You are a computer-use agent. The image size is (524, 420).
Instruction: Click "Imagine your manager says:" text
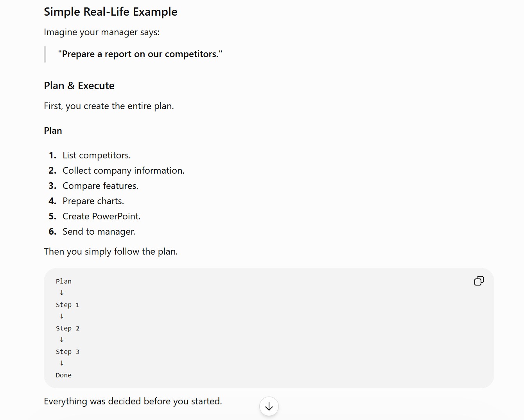(x=102, y=32)
